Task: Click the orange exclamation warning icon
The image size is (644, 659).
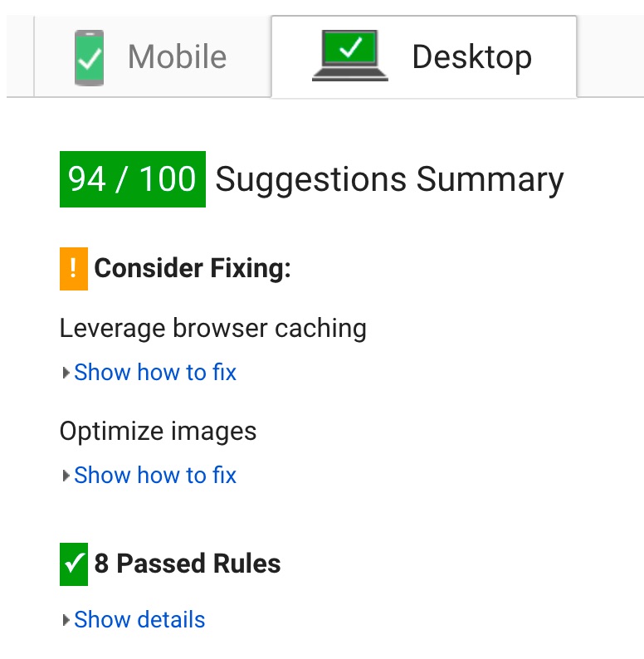Action: click(x=74, y=268)
